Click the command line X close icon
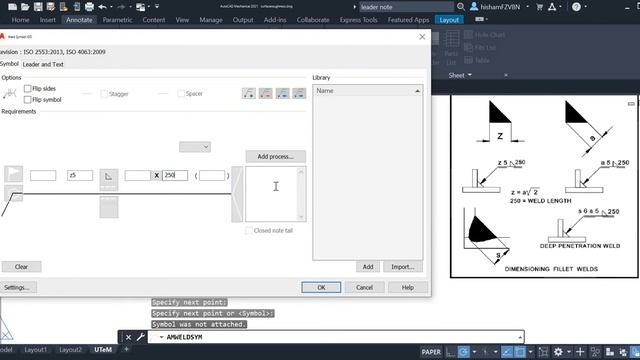 128,337
